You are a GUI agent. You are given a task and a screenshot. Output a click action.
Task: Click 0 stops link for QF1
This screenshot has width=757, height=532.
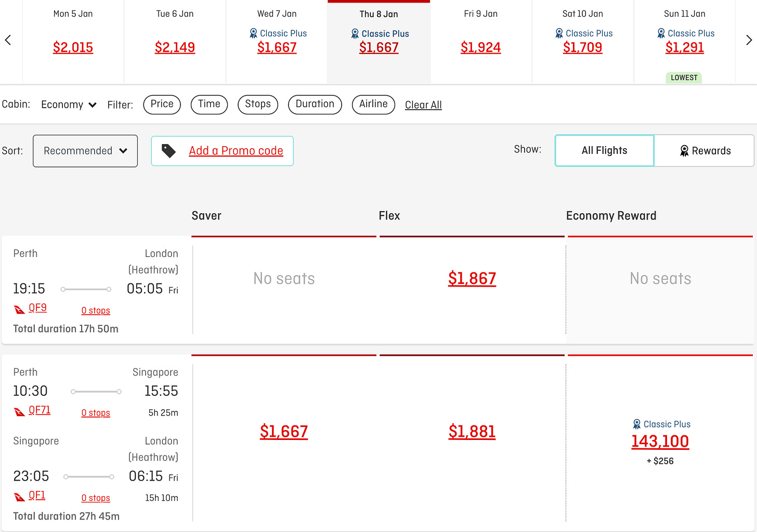pyautogui.click(x=96, y=498)
